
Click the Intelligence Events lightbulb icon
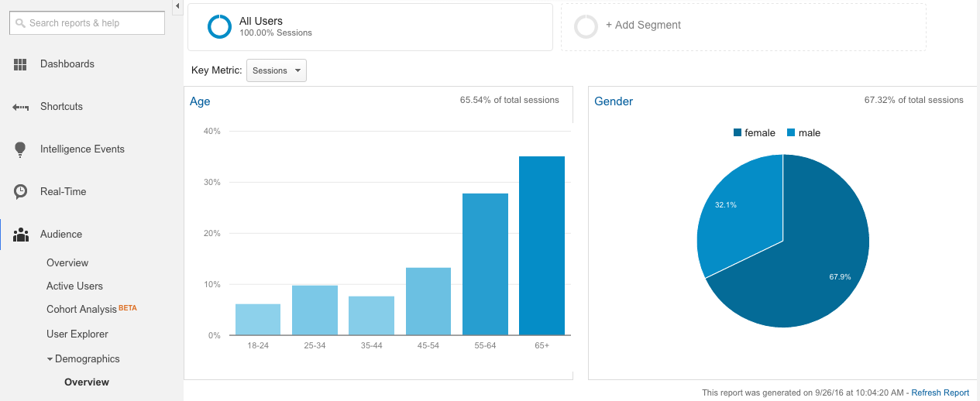pos(21,149)
